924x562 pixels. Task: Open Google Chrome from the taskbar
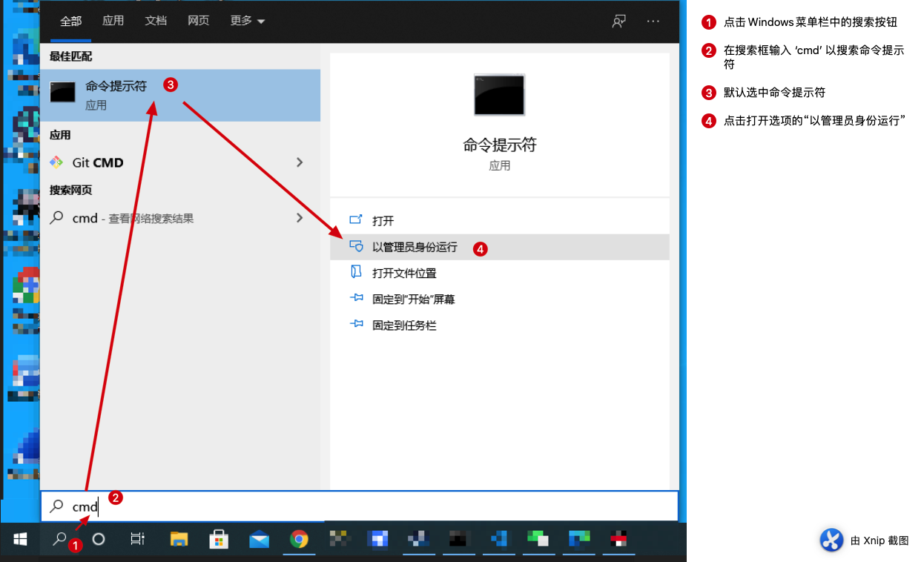299,539
